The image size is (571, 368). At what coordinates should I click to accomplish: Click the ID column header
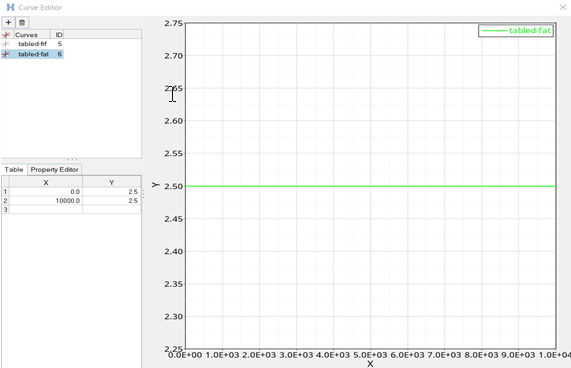point(59,35)
